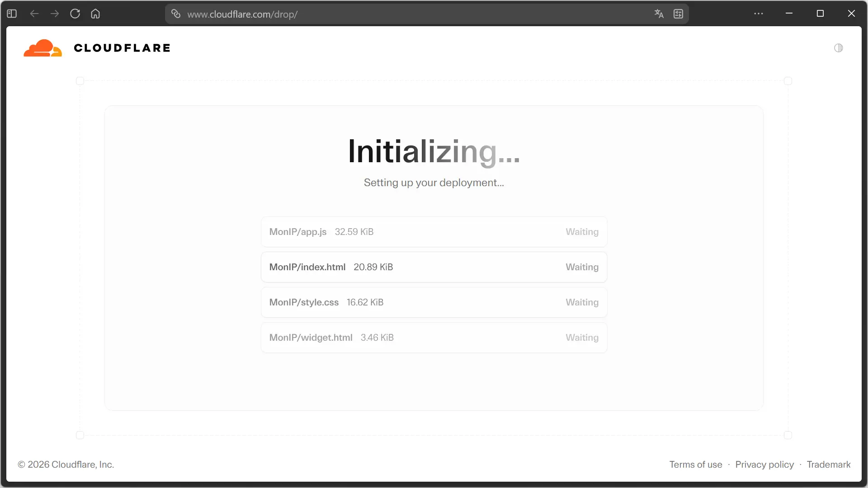
Task: Maximize the browser window
Action: point(820,14)
